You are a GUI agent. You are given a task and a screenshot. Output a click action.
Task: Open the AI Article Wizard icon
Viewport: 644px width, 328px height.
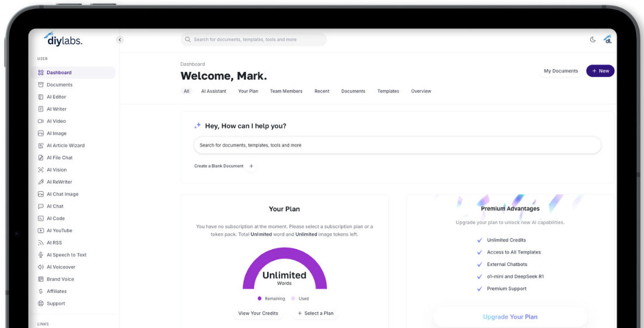[x=41, y=146]
